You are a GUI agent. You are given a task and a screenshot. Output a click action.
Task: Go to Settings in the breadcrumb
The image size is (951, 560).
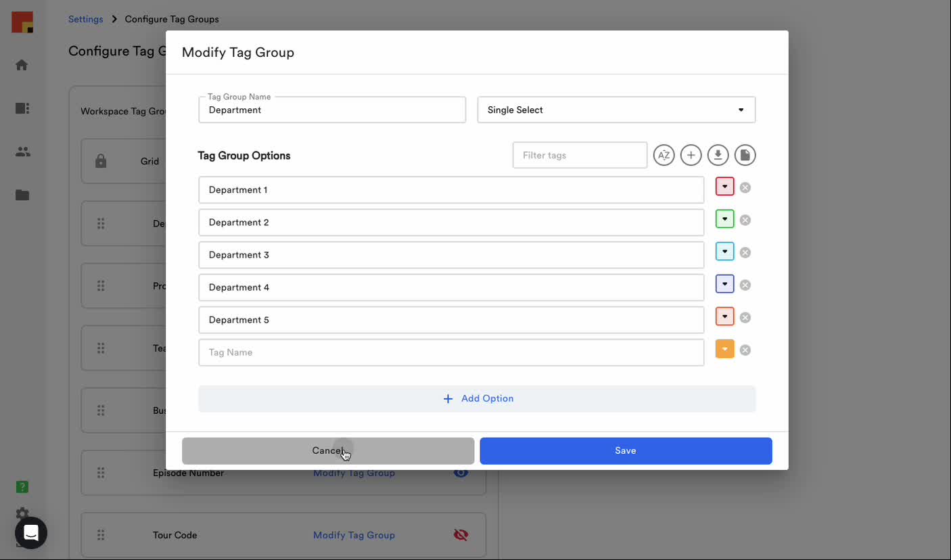pos(86,19)
